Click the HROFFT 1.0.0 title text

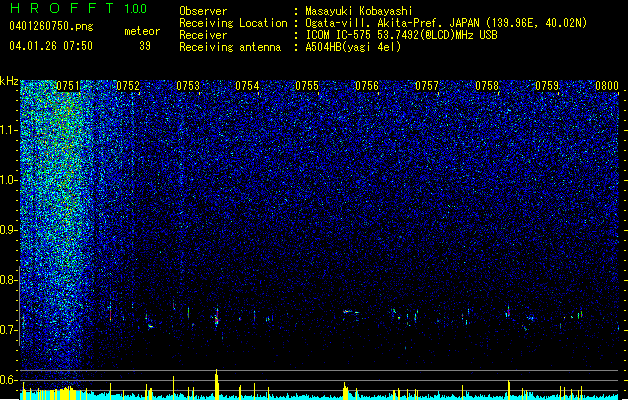pos(79,8)
